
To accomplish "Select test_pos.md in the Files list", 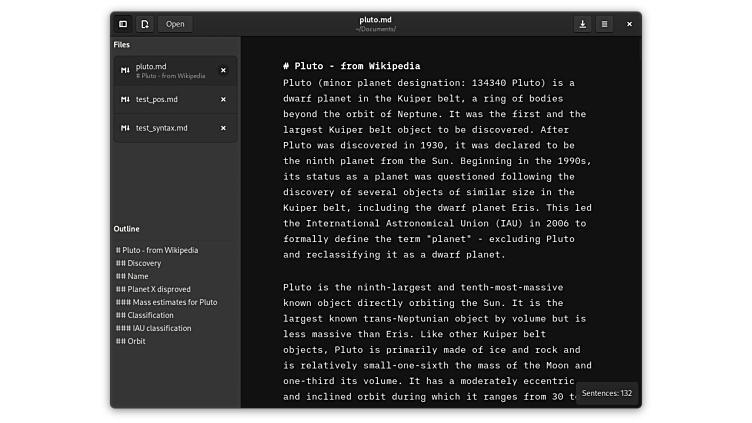I will 157,99.
